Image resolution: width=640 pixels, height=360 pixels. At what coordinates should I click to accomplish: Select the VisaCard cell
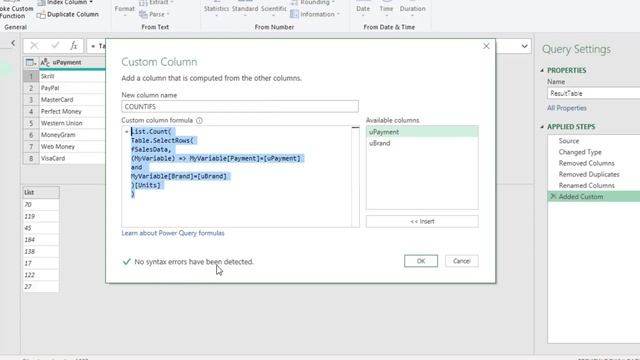tap(72, 158)
